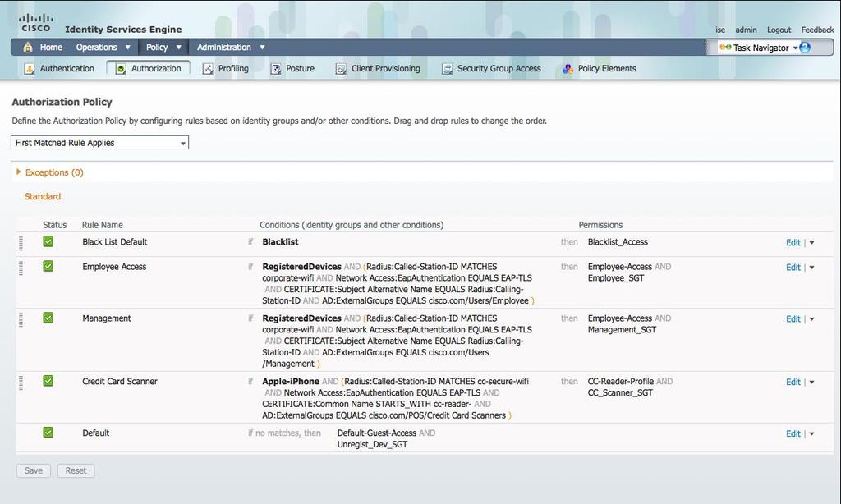Open the arrow menu next to Black List Default Edit
The image size is (841, 504).
point(812,243)
